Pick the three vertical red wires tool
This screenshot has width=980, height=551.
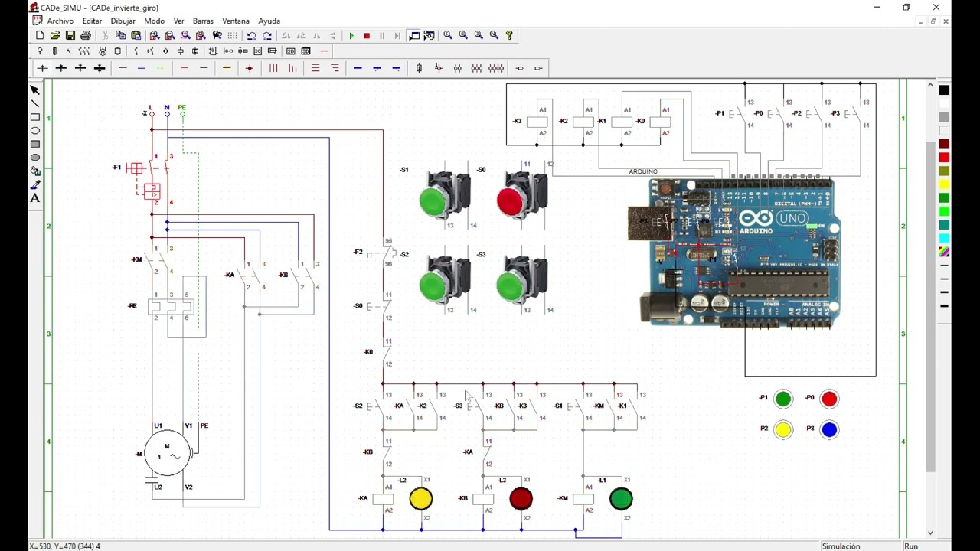273,68
